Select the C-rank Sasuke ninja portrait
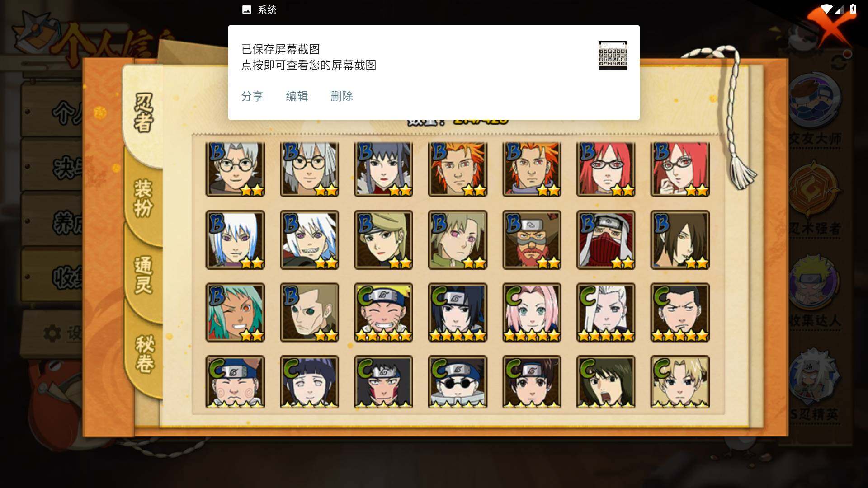The image size is (868, 488). 458,312
